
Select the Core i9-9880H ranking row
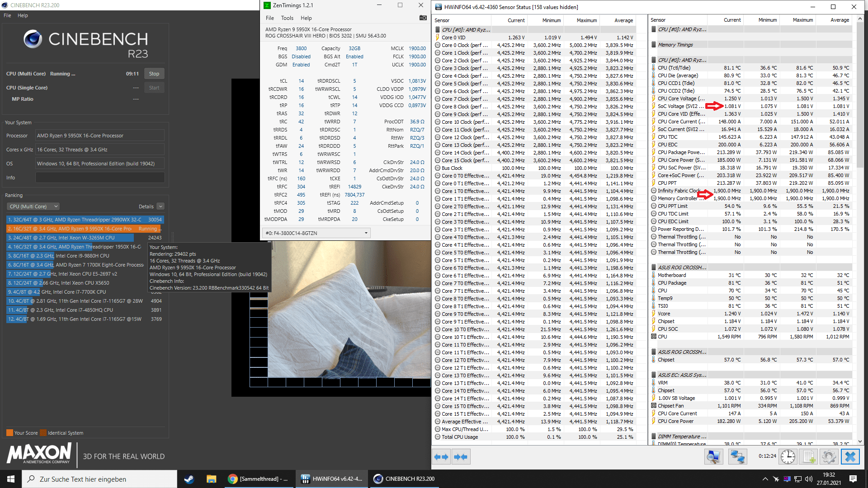(85, 256)
